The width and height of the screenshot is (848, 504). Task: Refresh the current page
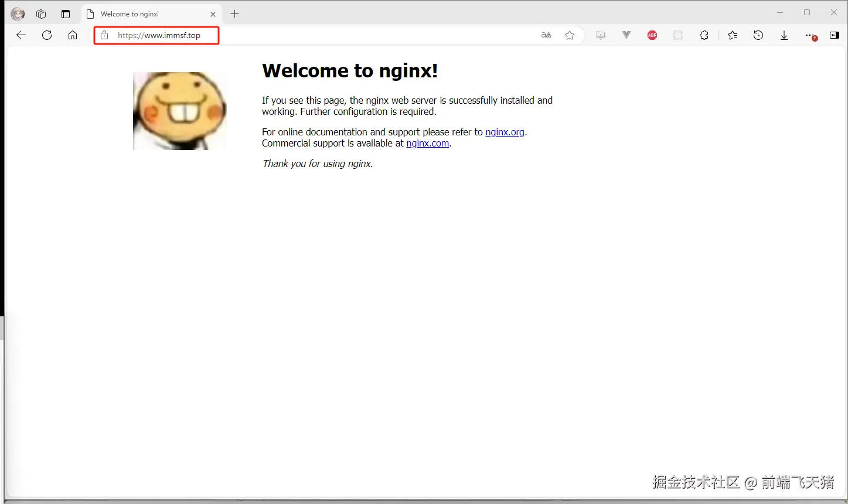(47, 35)
